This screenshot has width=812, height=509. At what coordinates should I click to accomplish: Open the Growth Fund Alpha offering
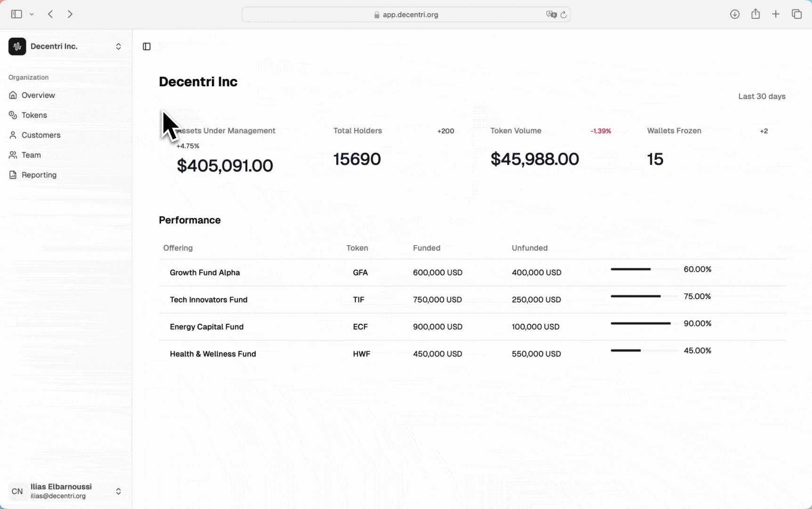204,272
